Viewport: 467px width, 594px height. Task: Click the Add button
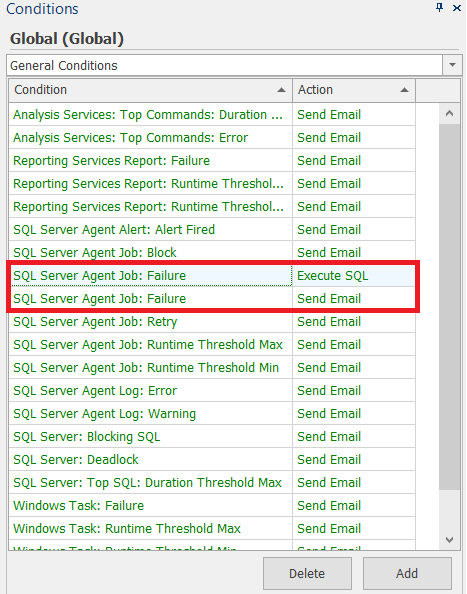point(407,573)
